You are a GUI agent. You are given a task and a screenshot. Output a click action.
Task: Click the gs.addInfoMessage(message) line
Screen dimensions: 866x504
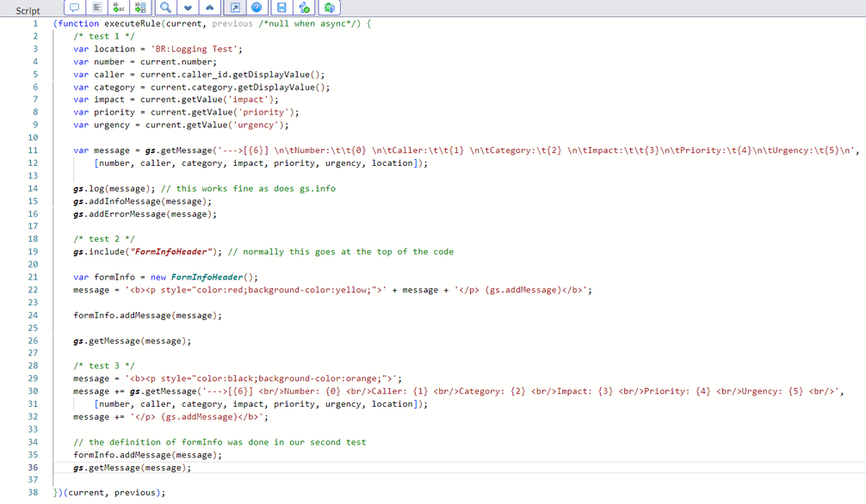pos(143,201)
